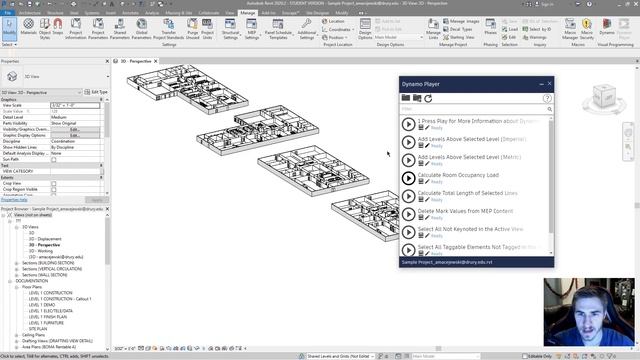Toggle Crop Region Visible checkbox
Screen dimensions: 640x360
point(53,190)
